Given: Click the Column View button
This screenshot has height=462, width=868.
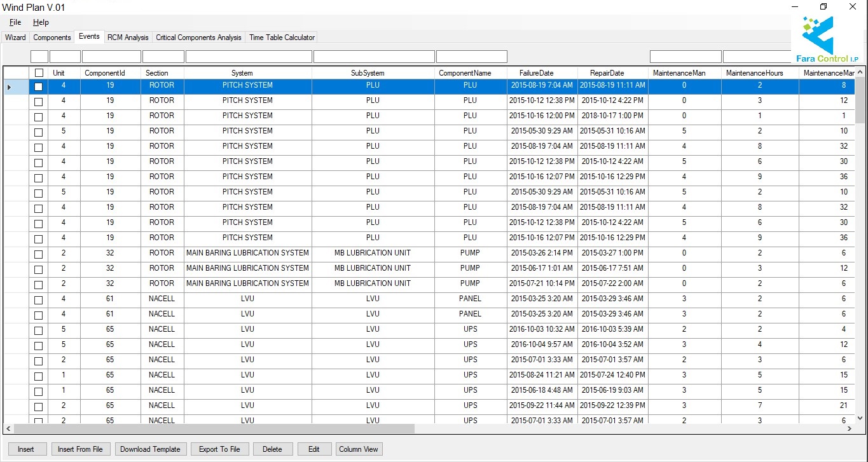Looking at the screenshot, I should point(359,449).
